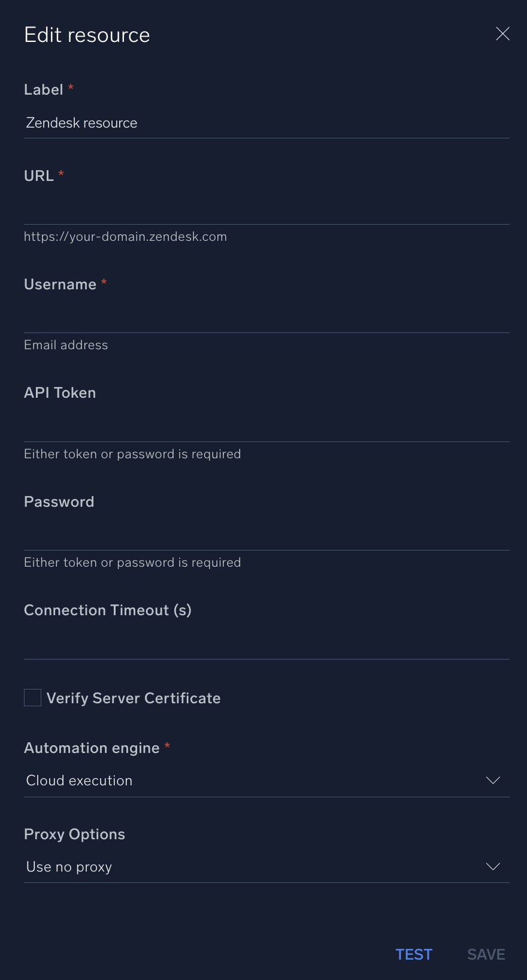Click the SAVE button
The height and width of the screenshot is (980, 527).
pos(486,954)
